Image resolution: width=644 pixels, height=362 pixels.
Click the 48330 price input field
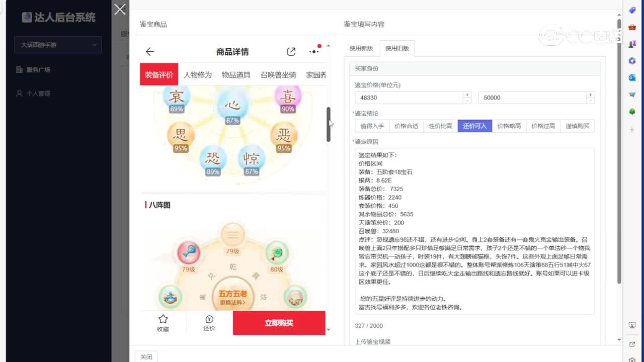[408, 97]
